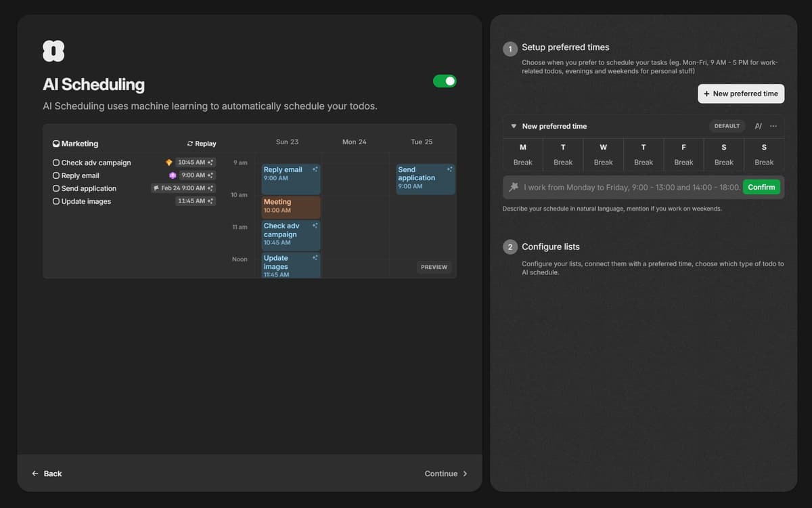Click the orange diamond priority icon
The width and height of the screenshot is (812, 508).
click(x=168, y=163)
